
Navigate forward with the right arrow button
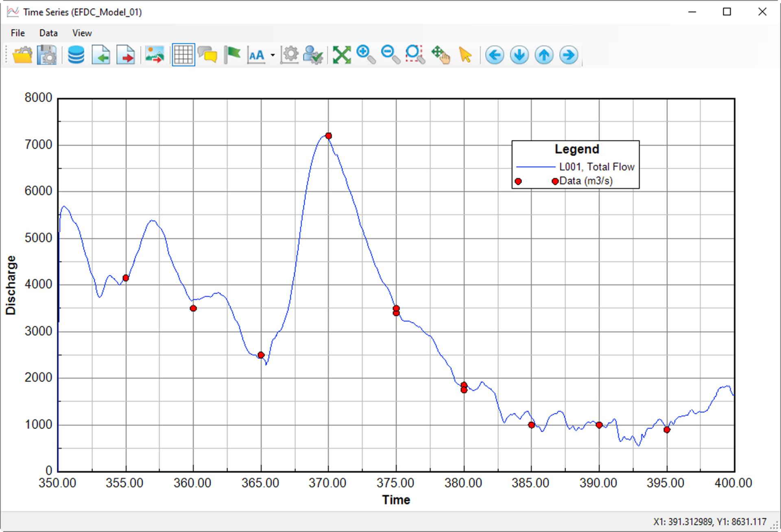568,55
